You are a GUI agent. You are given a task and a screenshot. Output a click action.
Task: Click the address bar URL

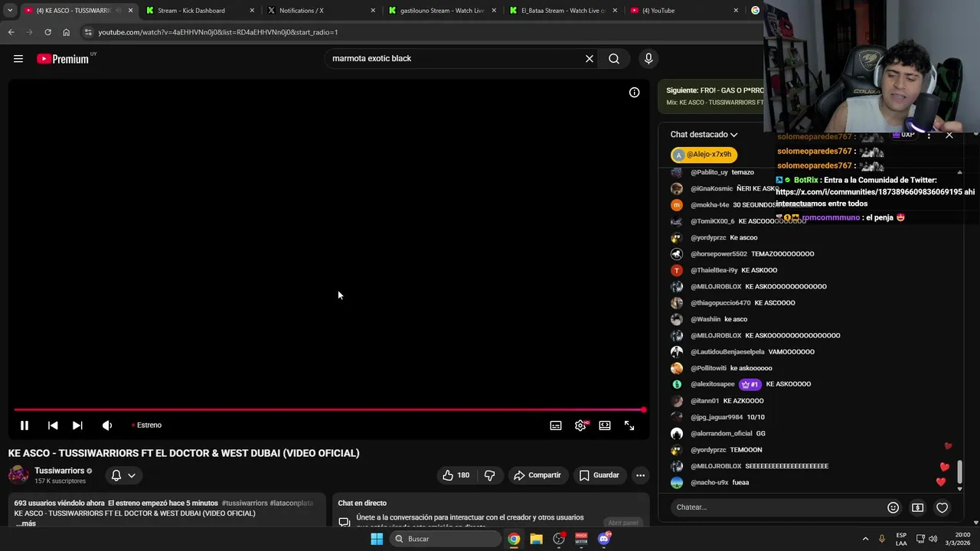[218, 32]
